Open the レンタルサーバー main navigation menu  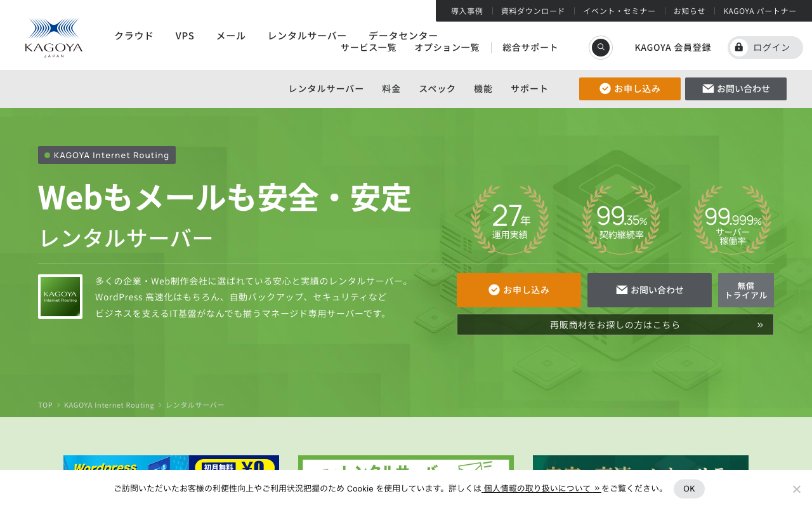(x=307, y=36)
